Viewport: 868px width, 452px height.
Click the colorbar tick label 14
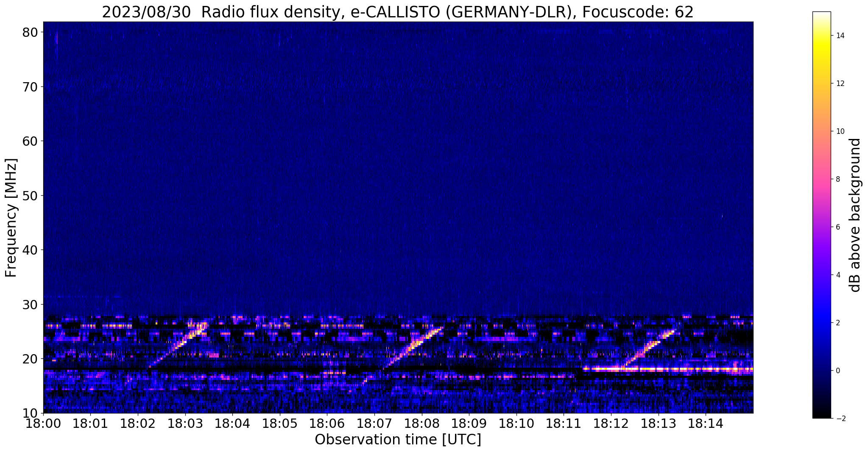[839, 36]
